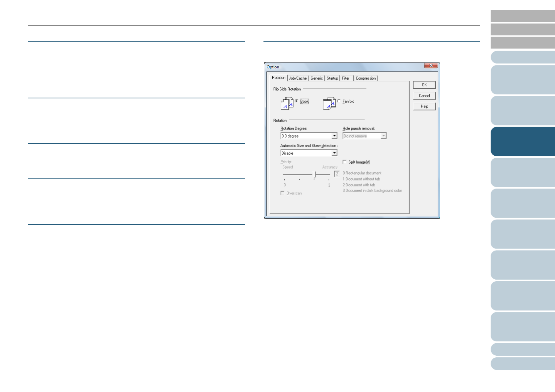Go to the Startup tab

point(332,78)
